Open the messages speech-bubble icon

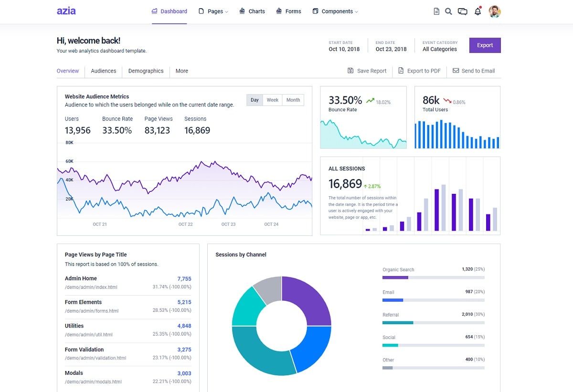463,11
